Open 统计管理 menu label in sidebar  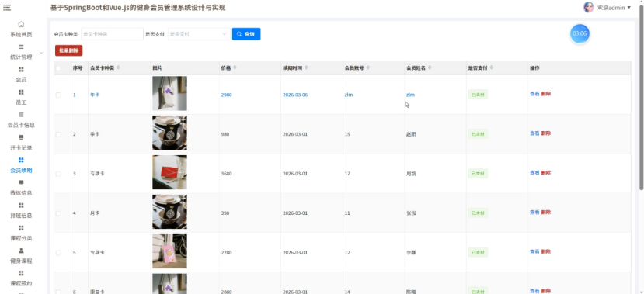coord(21,57)
